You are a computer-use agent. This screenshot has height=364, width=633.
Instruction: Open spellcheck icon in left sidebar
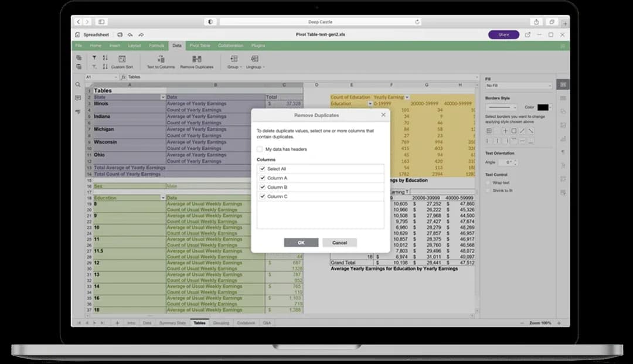pos(78,111)
